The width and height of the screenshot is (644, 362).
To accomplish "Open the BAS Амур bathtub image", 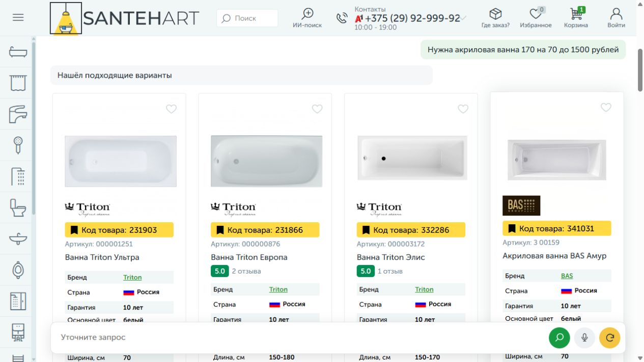I will click(x=557, y=160).
